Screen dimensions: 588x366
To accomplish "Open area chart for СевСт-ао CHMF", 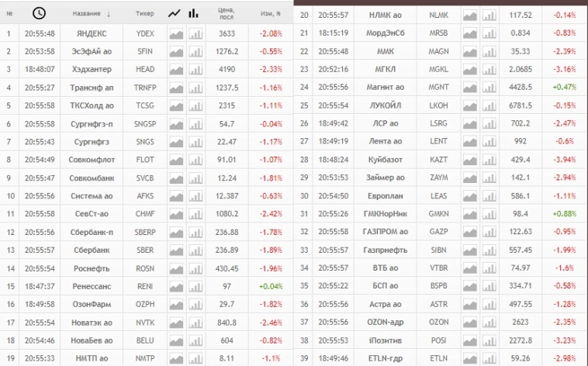I will tap(176, 214).
